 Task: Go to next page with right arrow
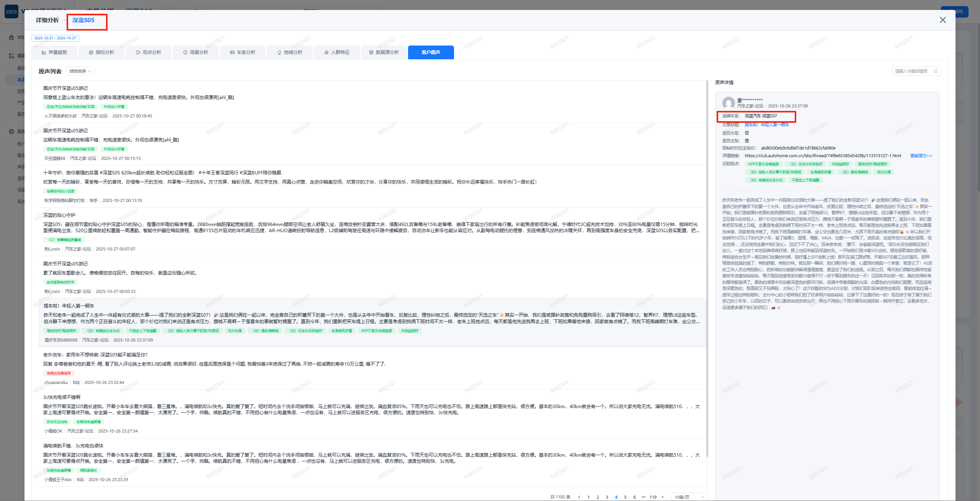663,497
